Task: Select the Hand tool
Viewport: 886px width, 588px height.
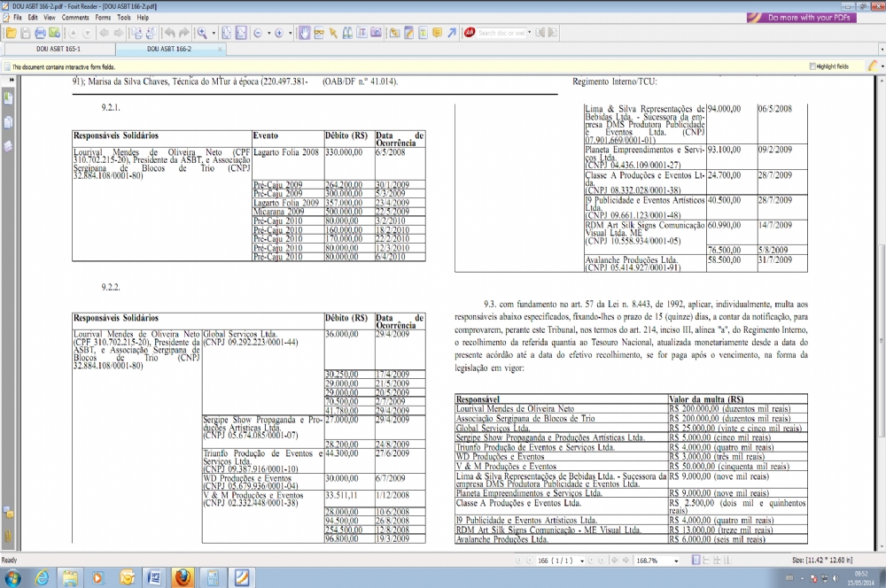Action: pos(304,33)
